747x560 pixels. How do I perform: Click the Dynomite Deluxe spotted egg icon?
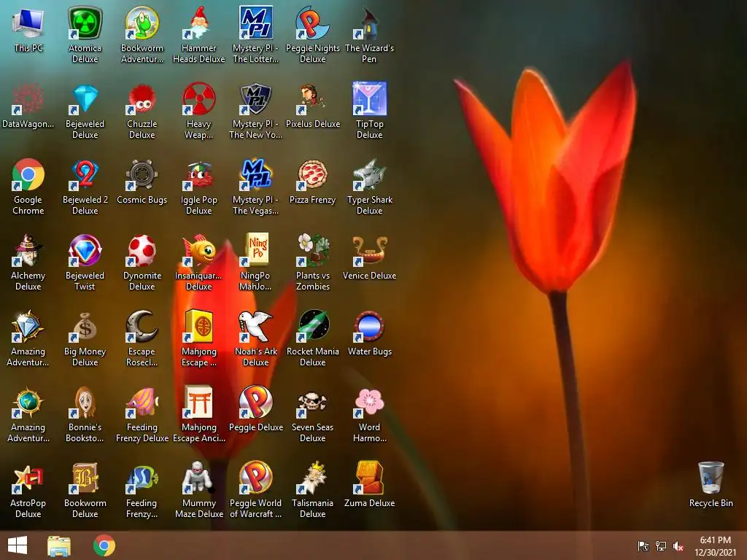pos(142,250)
